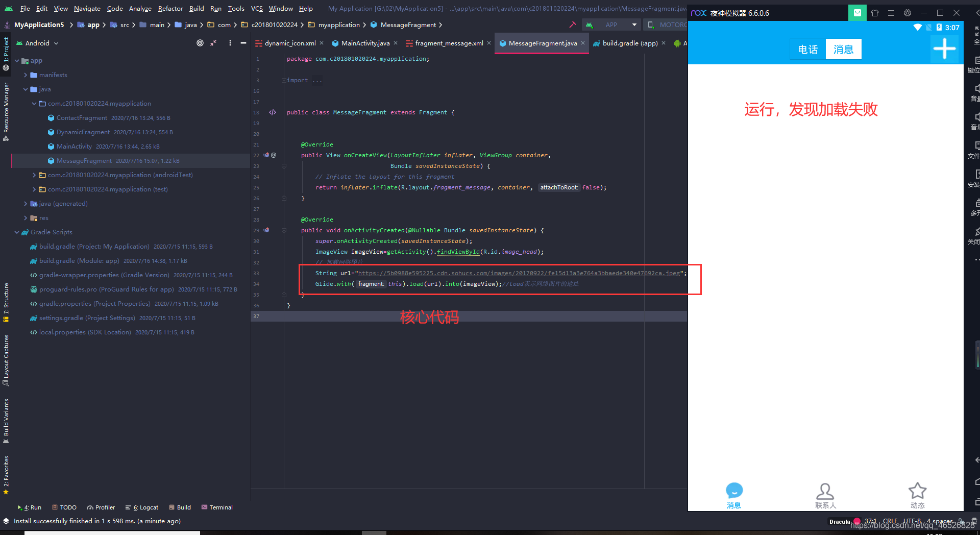Viewport: 980px width, 535px height.
Task: Click override gutter icon at onCreateView
Action: 266,155
